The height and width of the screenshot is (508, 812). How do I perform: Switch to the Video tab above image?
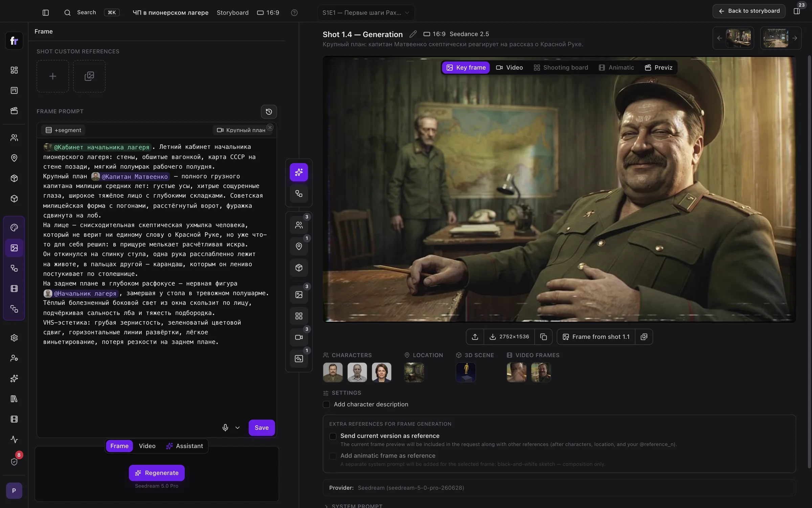click(x=509, y=67)
